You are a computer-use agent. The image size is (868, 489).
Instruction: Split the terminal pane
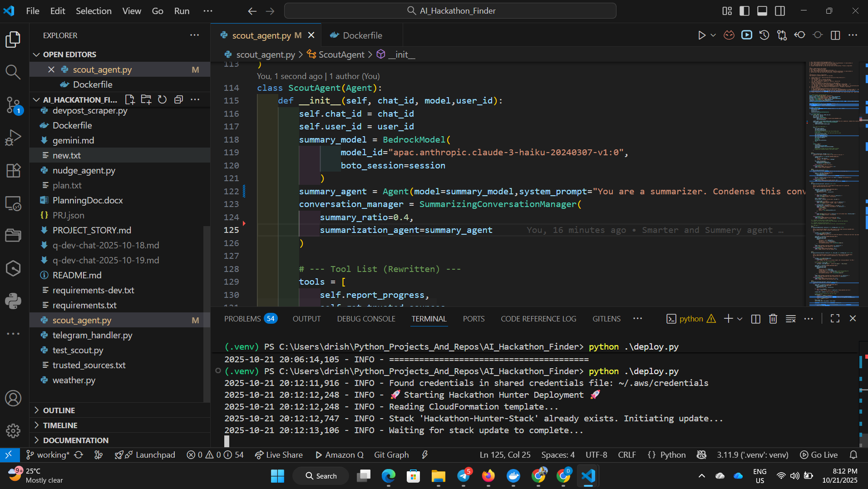(x=755, y=318)
